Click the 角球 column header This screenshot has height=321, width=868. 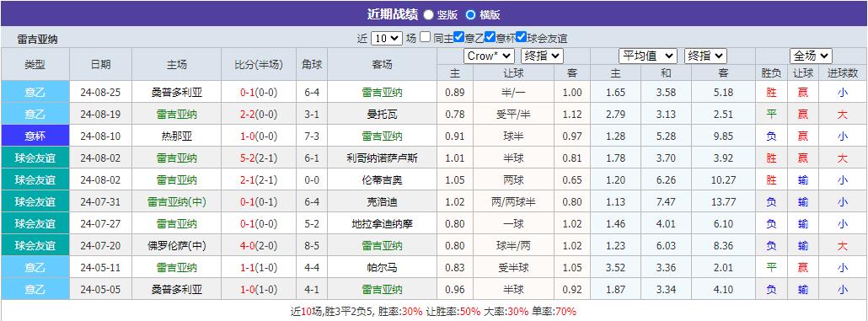click(312, 64)
